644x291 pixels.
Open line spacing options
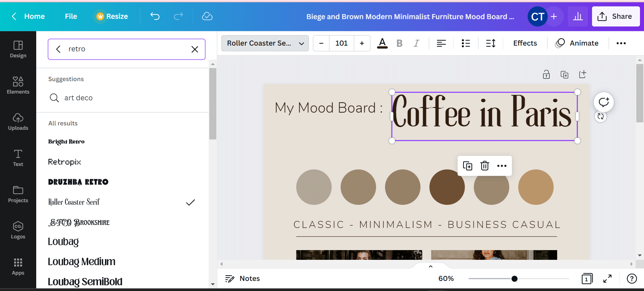pyautogui.click(x=491, y=43)
